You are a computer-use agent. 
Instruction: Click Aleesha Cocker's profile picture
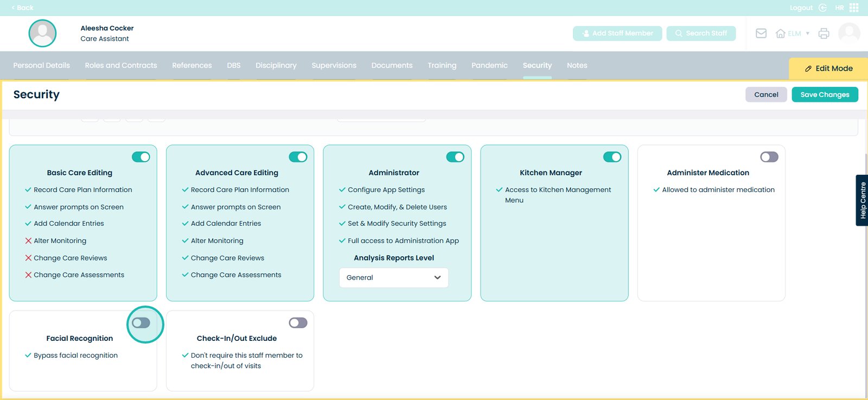42,34
